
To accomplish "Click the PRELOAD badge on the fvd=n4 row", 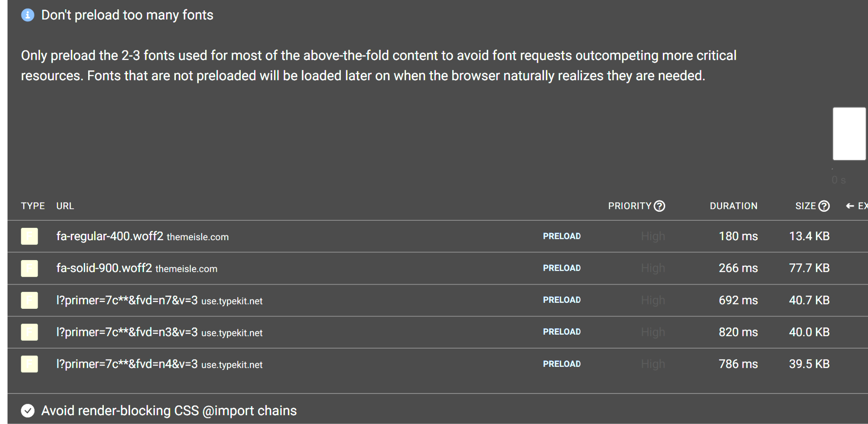I will click(x=562, y=364).
